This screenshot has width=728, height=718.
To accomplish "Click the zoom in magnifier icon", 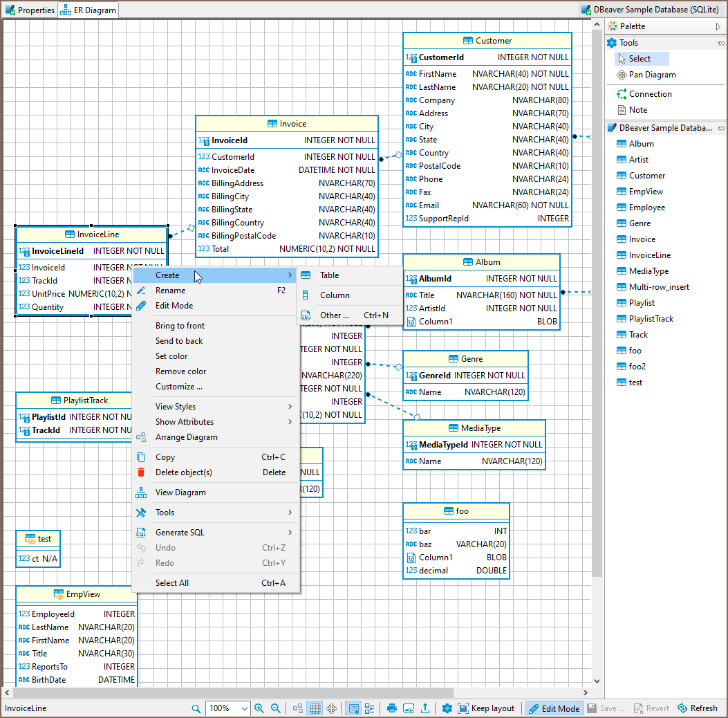I will [x=259, y=708].
